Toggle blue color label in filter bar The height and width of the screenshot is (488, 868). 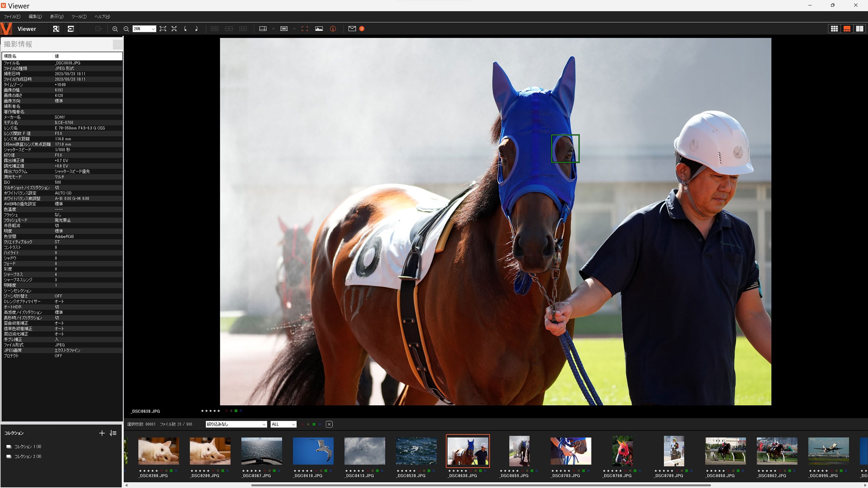pos(320,424)
